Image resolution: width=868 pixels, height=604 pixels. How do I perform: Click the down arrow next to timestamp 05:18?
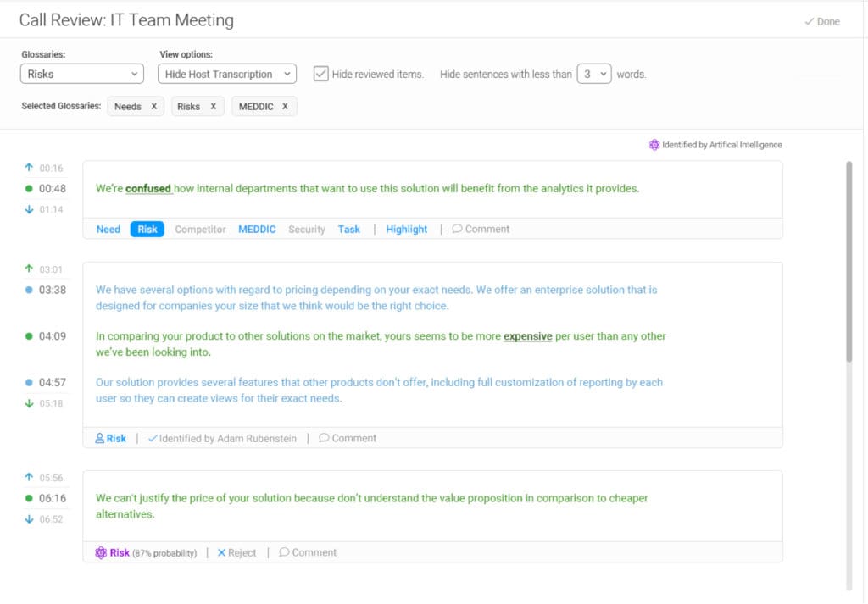[x=31, y=402]
